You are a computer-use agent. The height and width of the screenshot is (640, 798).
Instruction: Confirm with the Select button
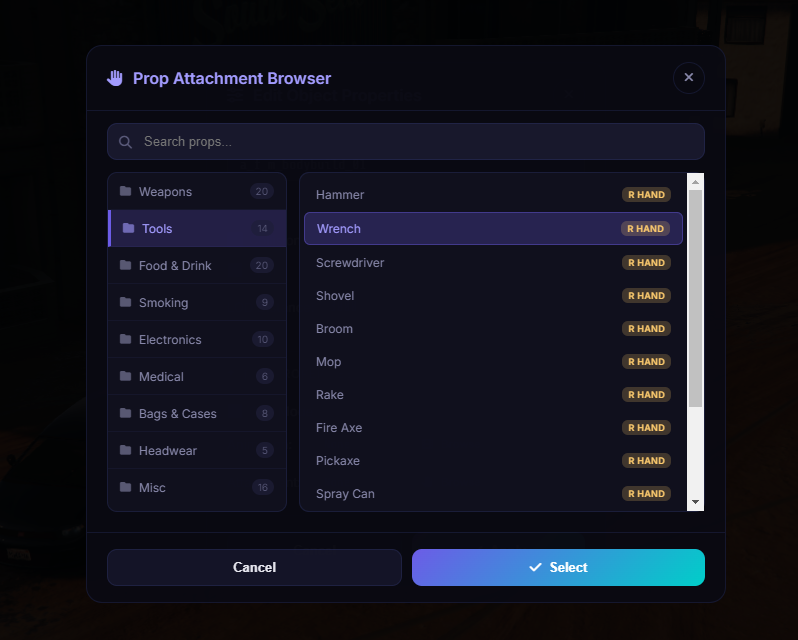(x=558, y=567)
